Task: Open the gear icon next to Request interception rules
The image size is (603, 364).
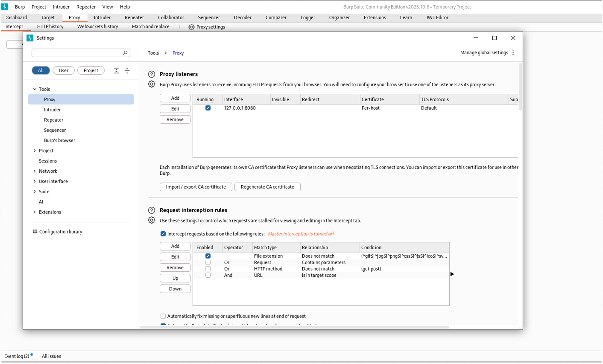Action: [151, 220]
